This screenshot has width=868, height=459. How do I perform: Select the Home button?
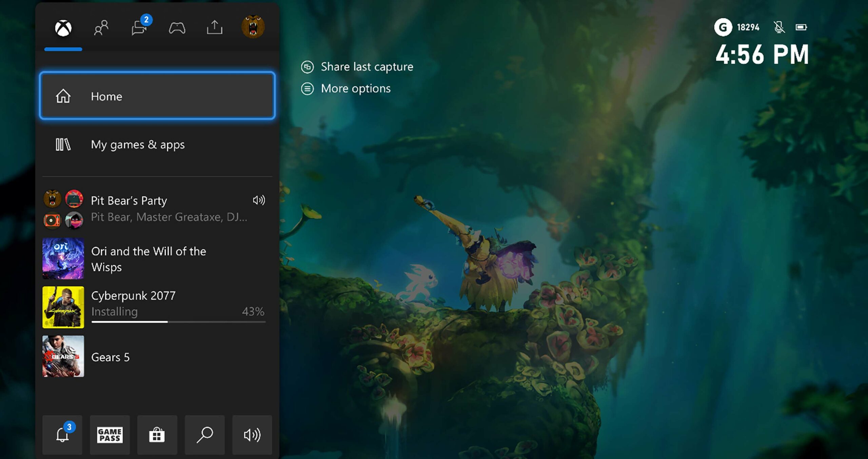[158, 96]
